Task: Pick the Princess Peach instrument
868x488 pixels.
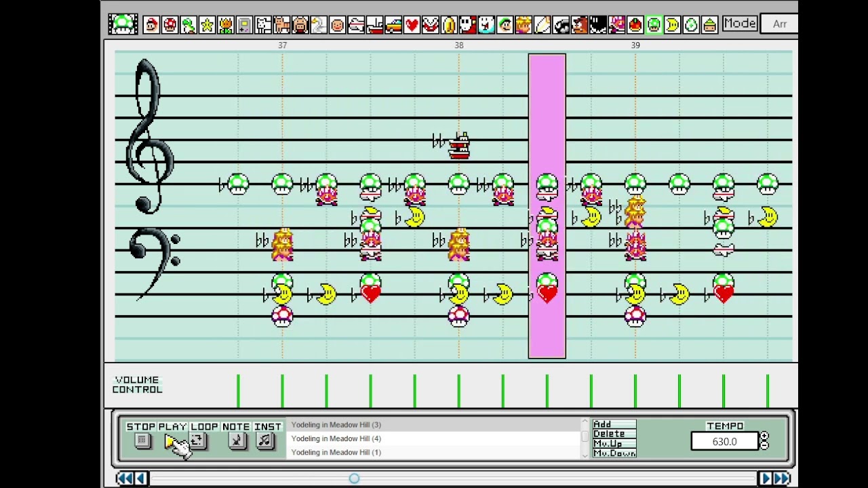Action: pyautogui.click(x=524, y=25)
